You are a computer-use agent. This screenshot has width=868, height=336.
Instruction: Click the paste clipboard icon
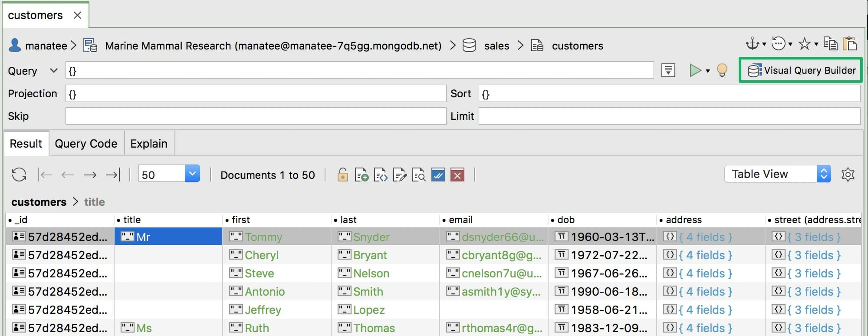tap(849, 44)
